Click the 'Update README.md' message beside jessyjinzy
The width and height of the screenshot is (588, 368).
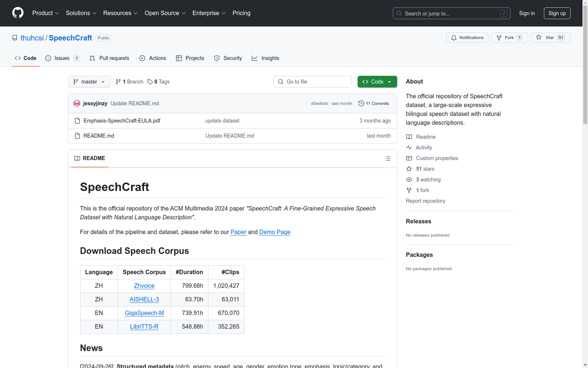(x=135, y=103)
